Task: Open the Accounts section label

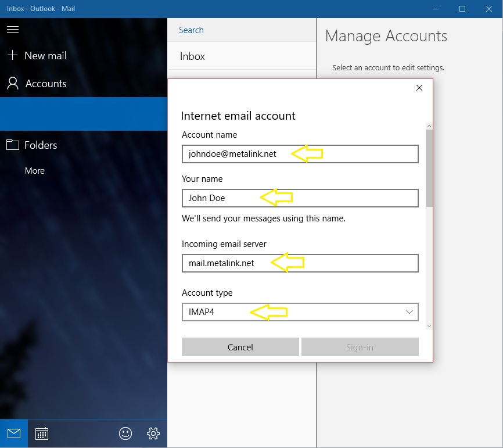Action: click(x=46, y=84)
